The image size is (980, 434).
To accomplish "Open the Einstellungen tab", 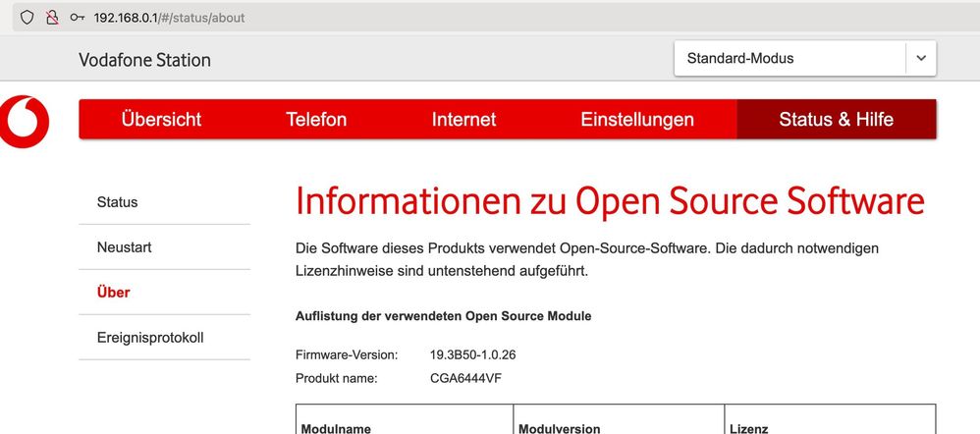I will [637, 119].
